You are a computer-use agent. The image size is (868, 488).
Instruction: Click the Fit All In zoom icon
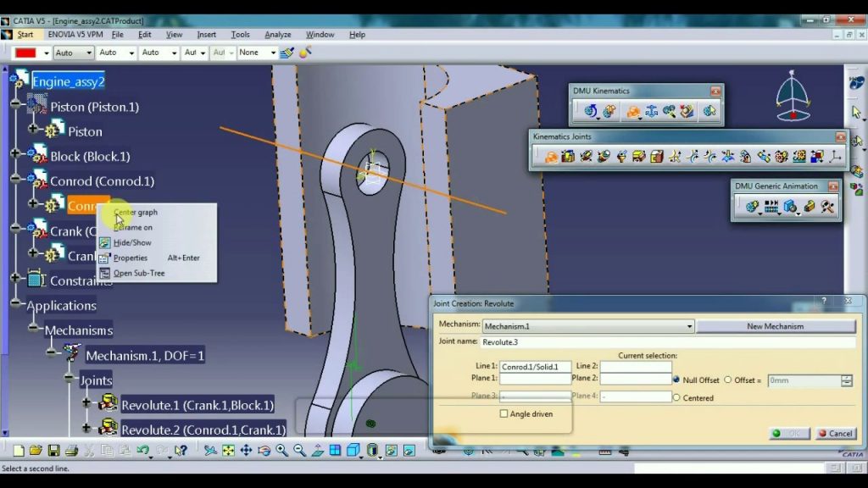point(227,450)
